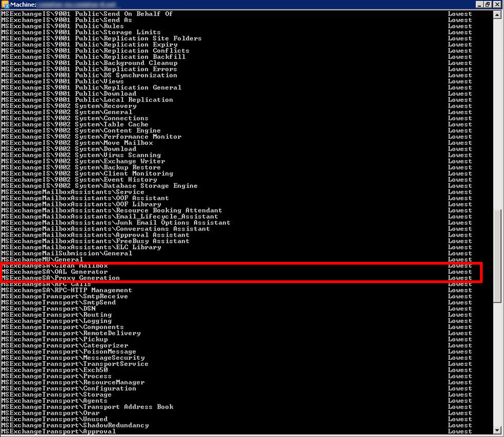504x437 pixels.
Task: Click 'Public\Replication Conflicts' row
Action: click(x=236, y=50)
